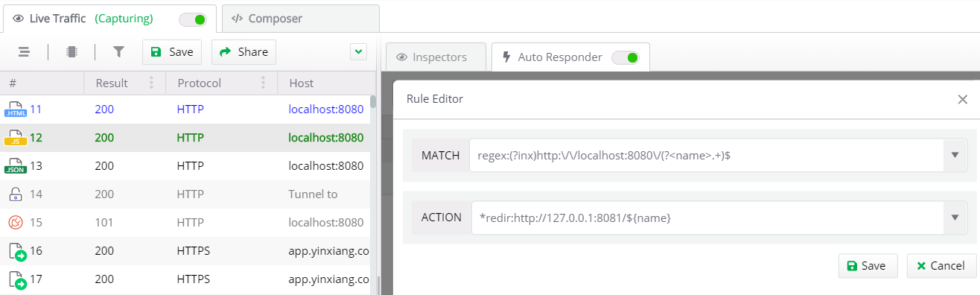Open the filter funnel icon

(118, 52)
